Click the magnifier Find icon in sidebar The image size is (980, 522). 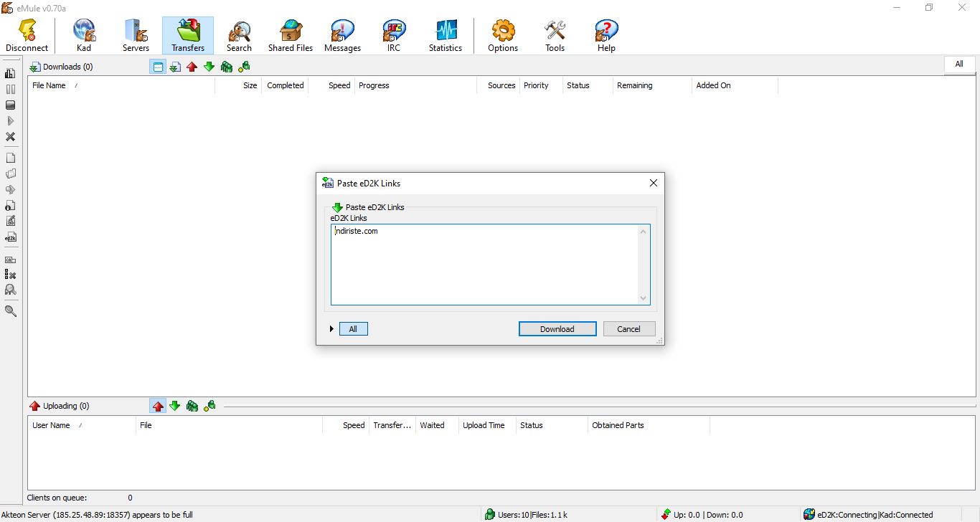[x=10, y=311]
